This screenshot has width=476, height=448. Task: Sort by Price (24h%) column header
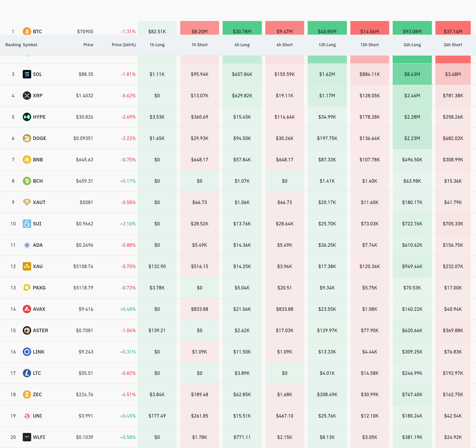click(x=124, y=45)
